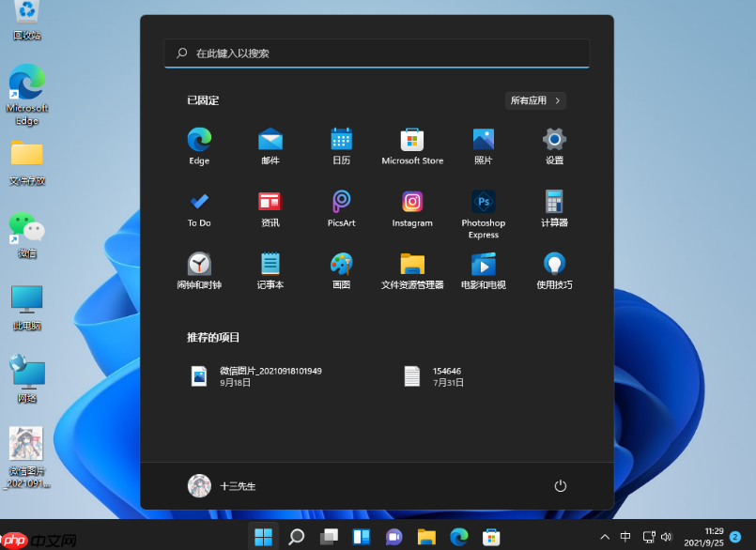Open File Explorer on taskbar
The image size is (756, 550).
click(426, 537)
